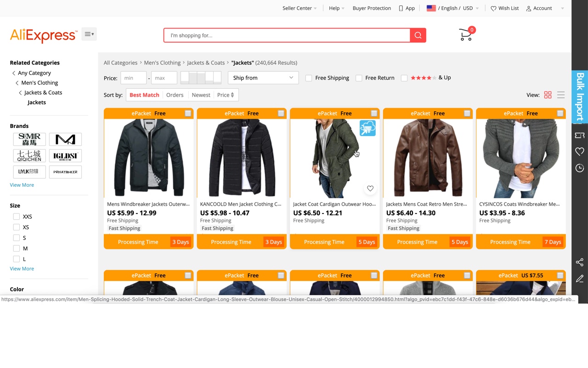Switch to list view layout
This screenshot has width=588, height=368.
(x=561, y=95)
